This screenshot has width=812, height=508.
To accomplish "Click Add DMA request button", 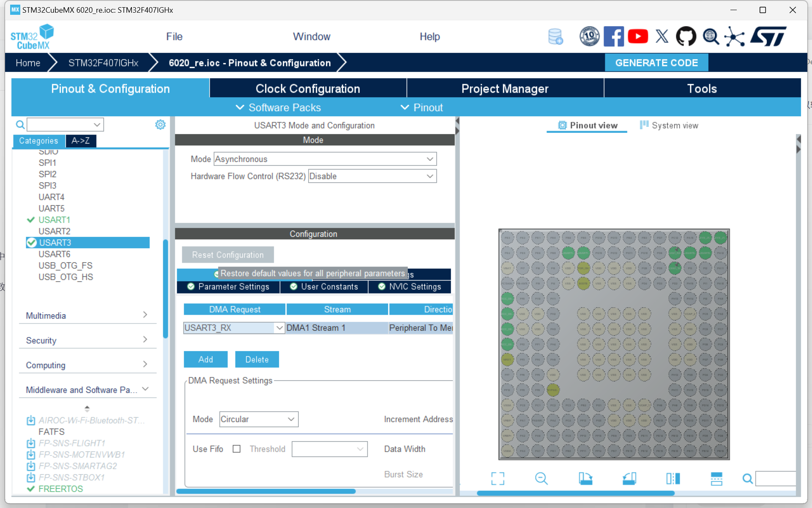I will click(x=205, y=360).
